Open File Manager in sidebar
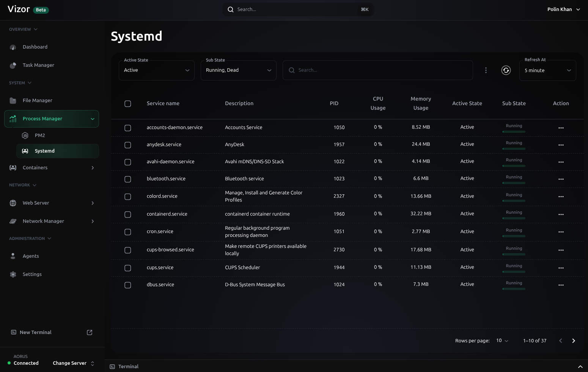 pyautogui.click(x=52, y=101)
